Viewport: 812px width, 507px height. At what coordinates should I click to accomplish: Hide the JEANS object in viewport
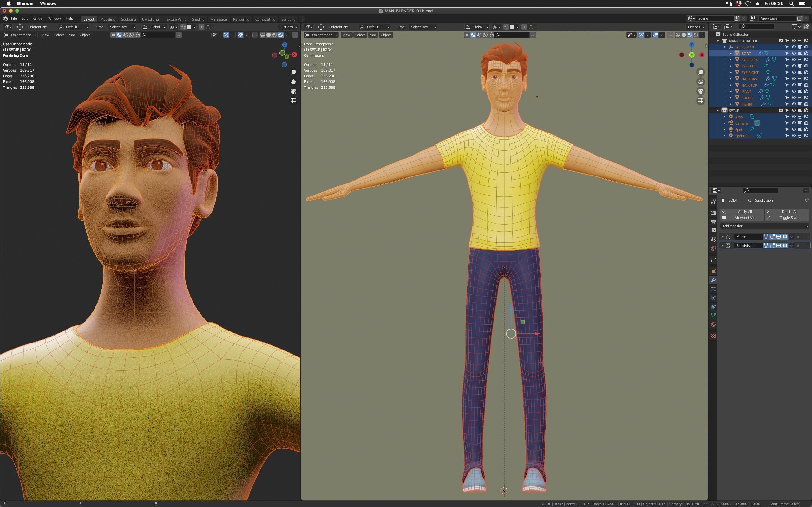[794, 92]
